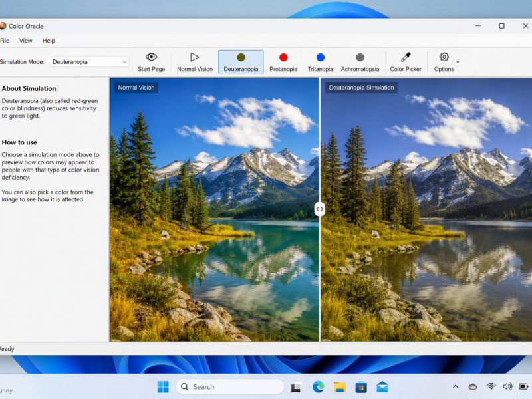Minimize the Color Oracle window
Screen dimensions: 532x399
pos(478,26)
